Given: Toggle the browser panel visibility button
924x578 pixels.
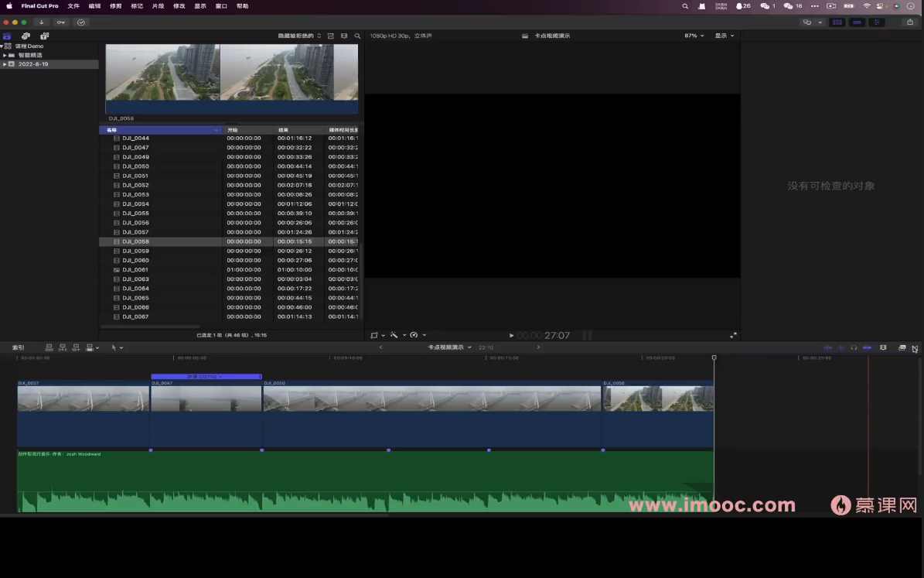Looking at the screenshot, I should click(837, 22).
